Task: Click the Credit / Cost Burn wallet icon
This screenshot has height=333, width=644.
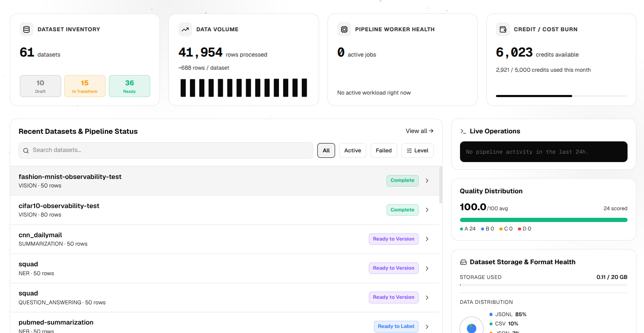Action: coord(503,30)
